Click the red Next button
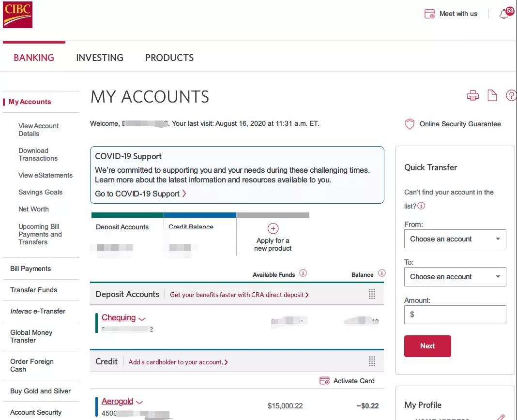 pyautogui.click(x=427, y=346)
